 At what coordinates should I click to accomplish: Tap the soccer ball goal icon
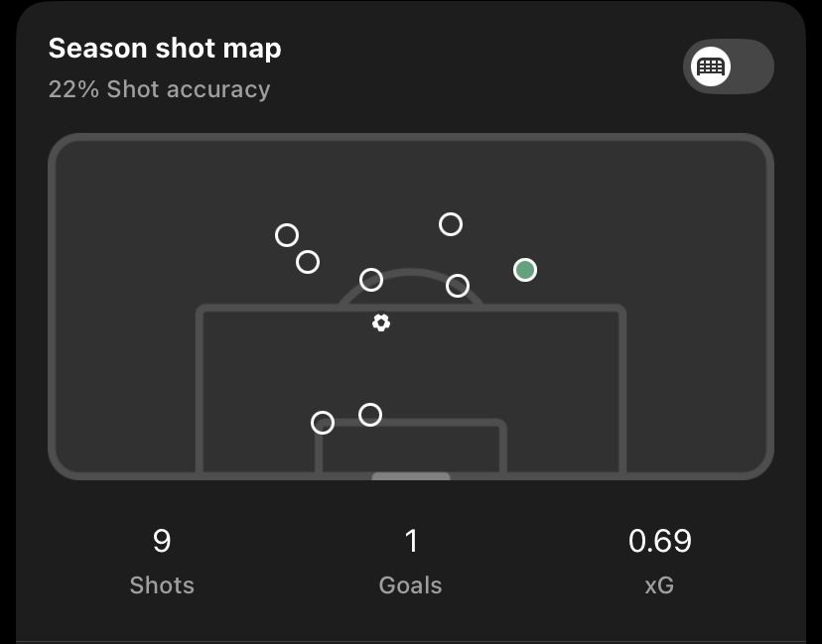[381, 322]
